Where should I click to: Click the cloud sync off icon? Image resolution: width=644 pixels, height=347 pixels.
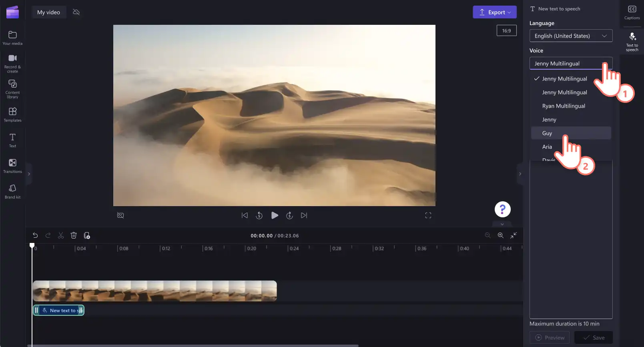point(76,12)
